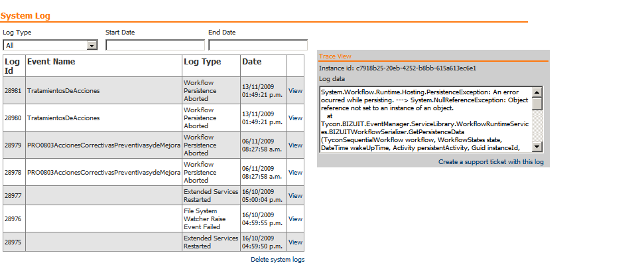View log entry 28977
The width and height of the screenshot is (644, 267).
(295, 195)
